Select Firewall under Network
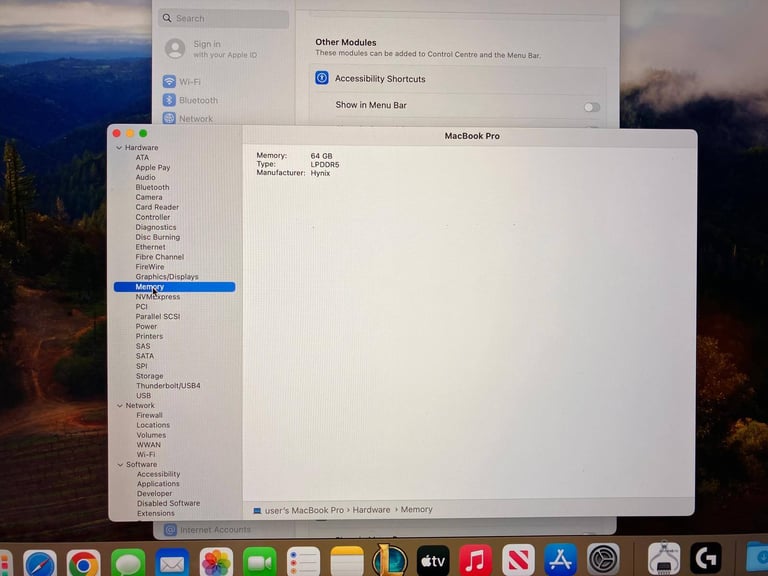This screenshot has width=768, height=576. click(x=149, y=415)
